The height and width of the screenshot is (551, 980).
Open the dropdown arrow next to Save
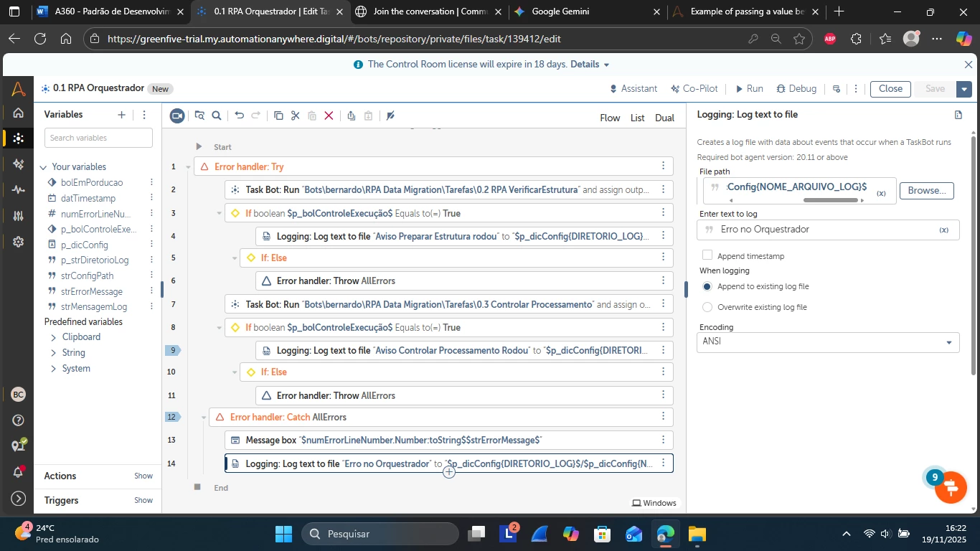click(x=965, y=89)
